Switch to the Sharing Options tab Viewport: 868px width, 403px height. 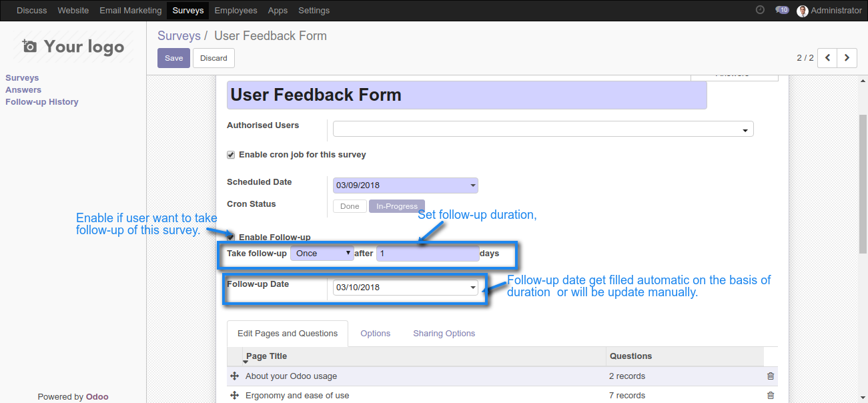[x=444, y=334]
